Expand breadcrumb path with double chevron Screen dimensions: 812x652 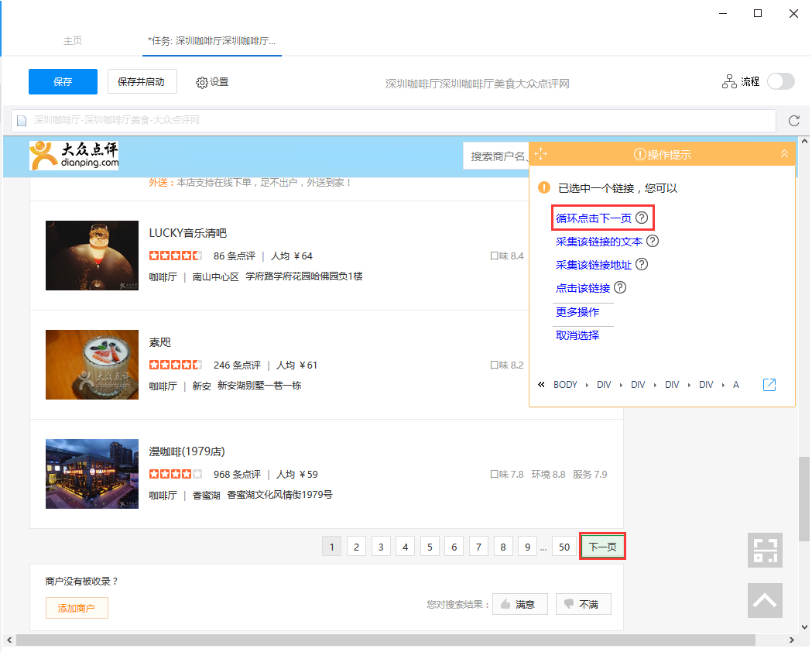[541, 384]
